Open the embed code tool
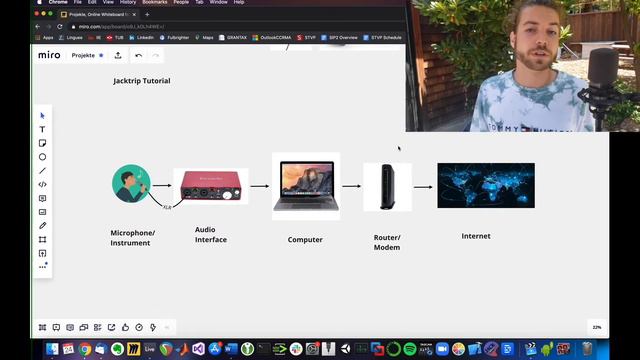Image resolution: width=640 pixels, height=360 pixels. [x=42, y=184]
